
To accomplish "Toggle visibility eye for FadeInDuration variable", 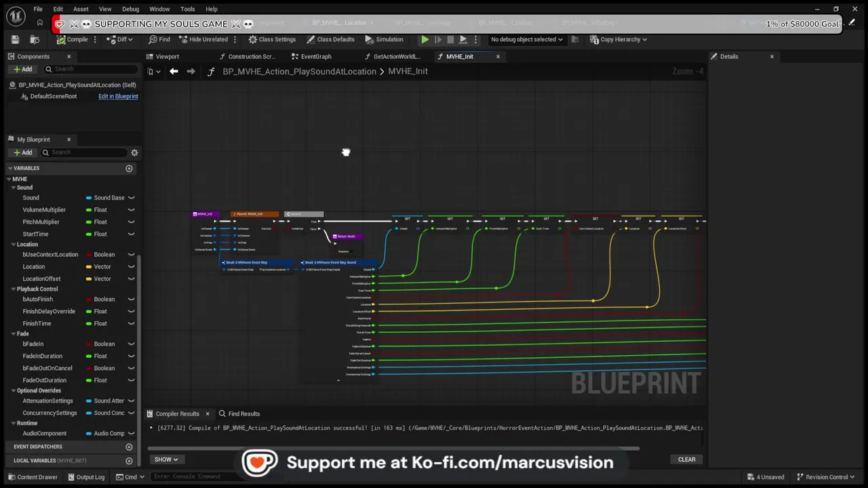I will [x=131, y=357].
